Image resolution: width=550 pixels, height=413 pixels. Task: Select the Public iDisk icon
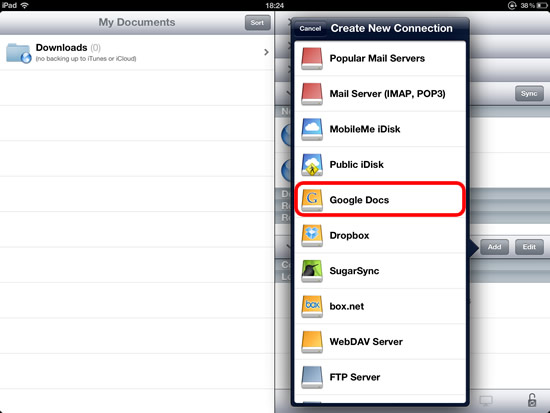point(312,165)
